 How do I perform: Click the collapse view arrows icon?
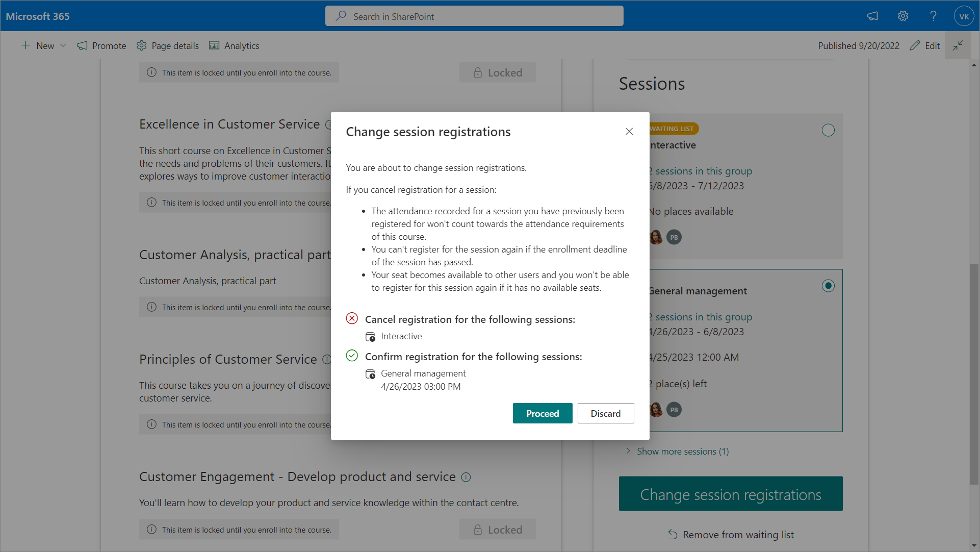[x=958, y=45]
